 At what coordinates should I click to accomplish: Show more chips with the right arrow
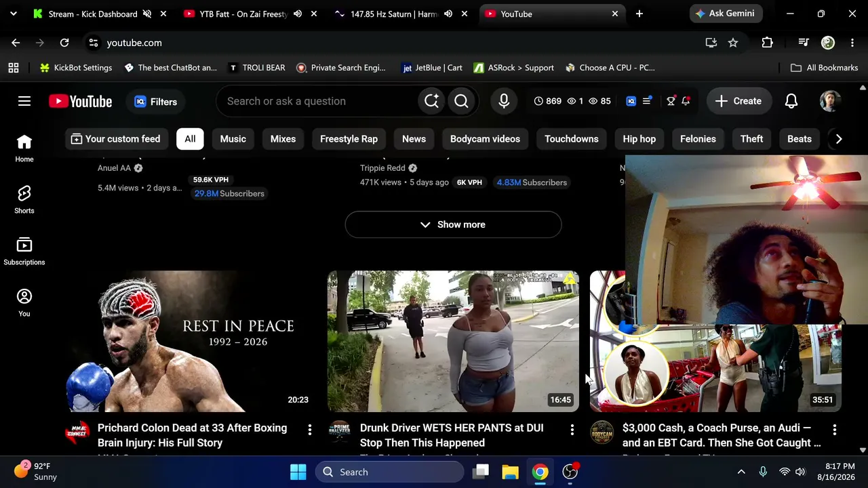pyautogui.click(x=839, y=139)
